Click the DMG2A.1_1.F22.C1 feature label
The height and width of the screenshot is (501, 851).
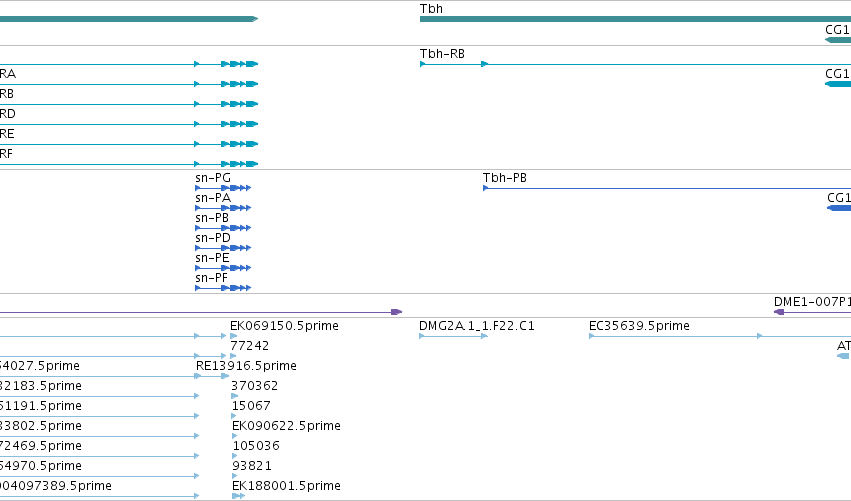click(477, 326)
